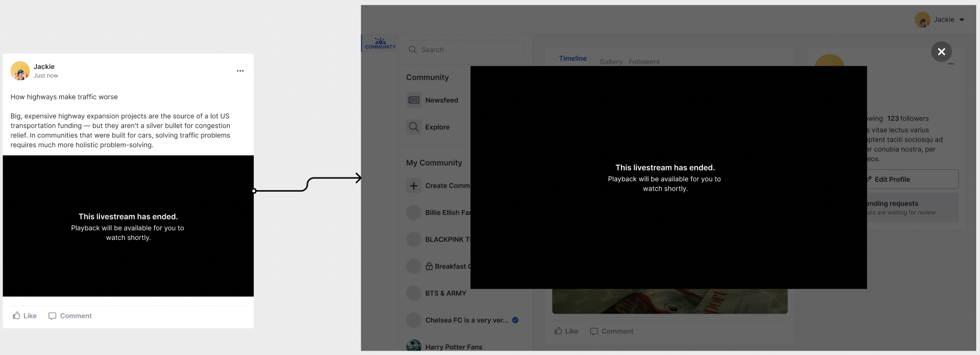Screen dimensions: 980x355
Task: Expand the Jackie account dropdown arrow
Action: [x=962, y=20]
